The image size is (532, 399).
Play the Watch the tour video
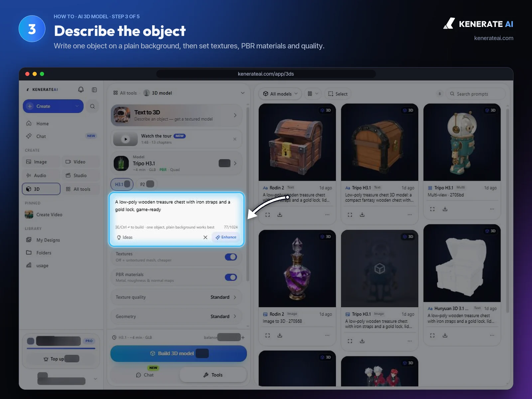click(x=125, y=139)
